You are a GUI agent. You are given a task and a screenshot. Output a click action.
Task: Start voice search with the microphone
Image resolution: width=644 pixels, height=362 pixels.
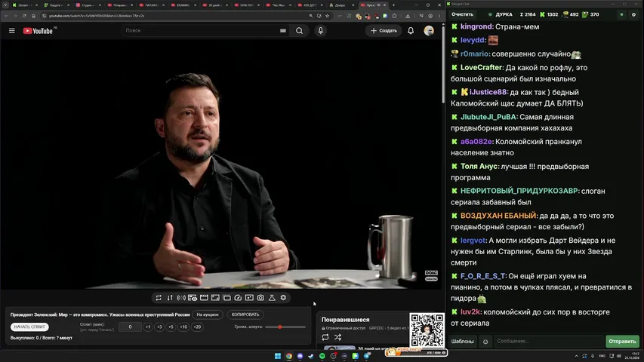click(x=321, y=31)
